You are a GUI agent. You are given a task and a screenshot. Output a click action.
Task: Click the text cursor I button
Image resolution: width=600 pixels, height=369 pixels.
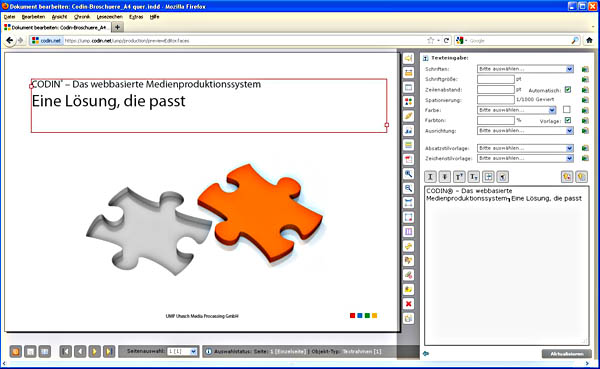[430, 177]
